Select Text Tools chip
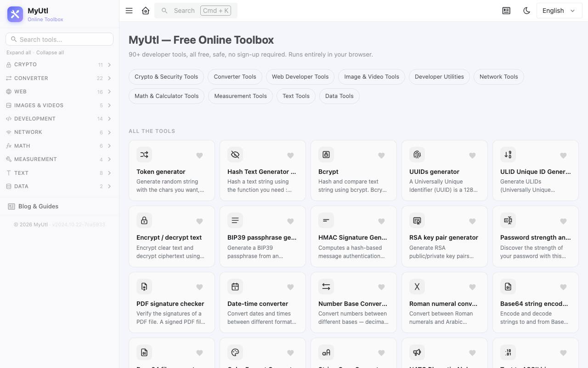This screenshot has width=588, height=368. coord(296,96)
